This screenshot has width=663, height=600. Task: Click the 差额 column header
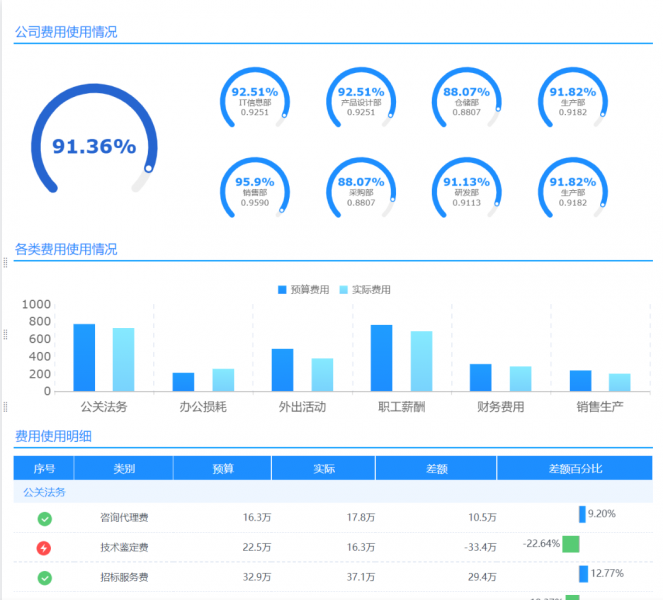(436, 468)
